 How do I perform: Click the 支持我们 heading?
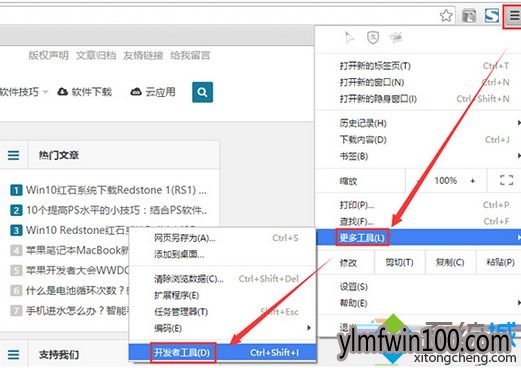tap(59, 355)
